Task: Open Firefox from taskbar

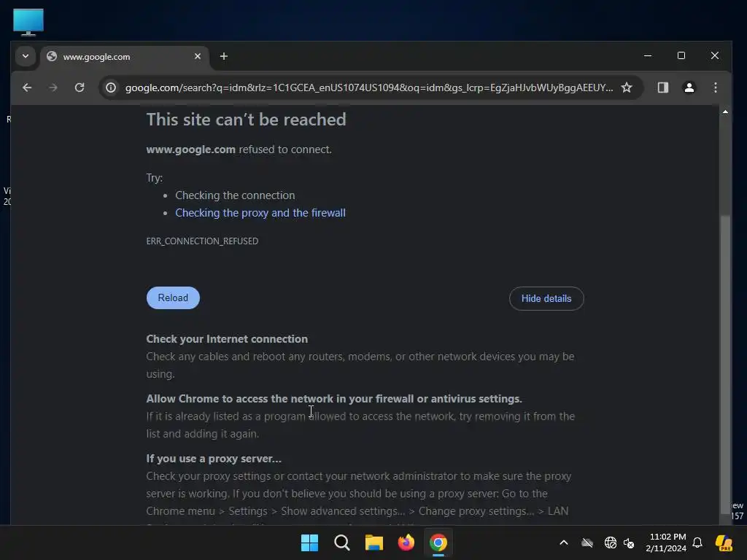Action: coord(406,542)
